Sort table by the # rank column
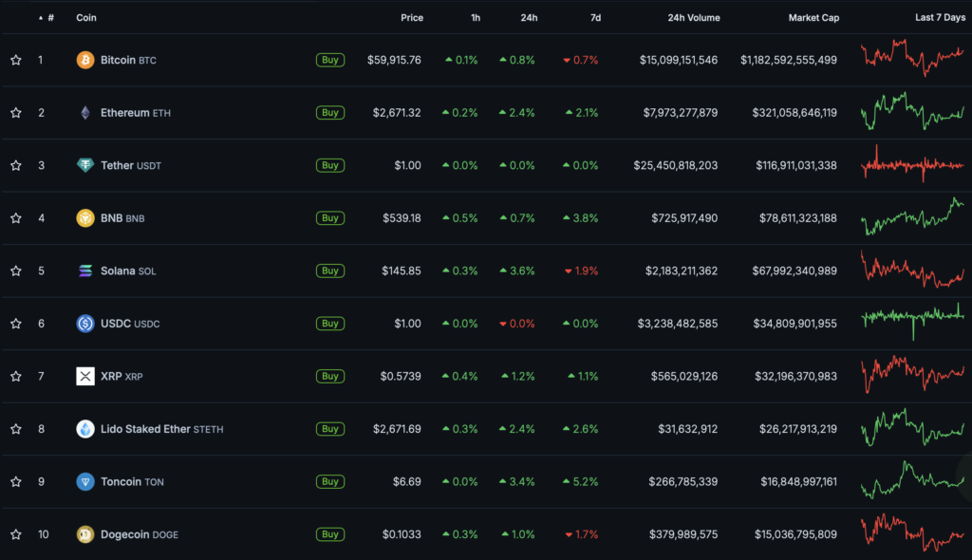Image resolution: width=972 pixels, height=560 pixels. coord(50,18)
